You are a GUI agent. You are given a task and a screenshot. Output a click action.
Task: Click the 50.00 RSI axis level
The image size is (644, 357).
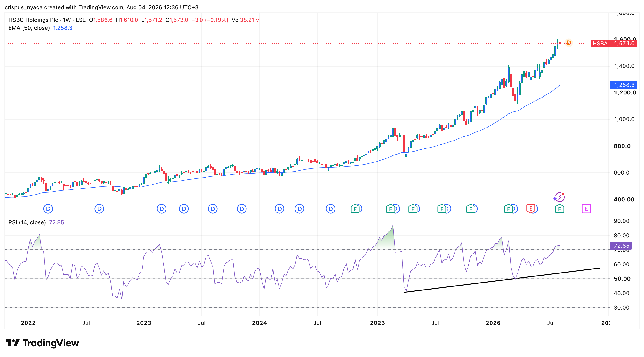pos(622,279)
